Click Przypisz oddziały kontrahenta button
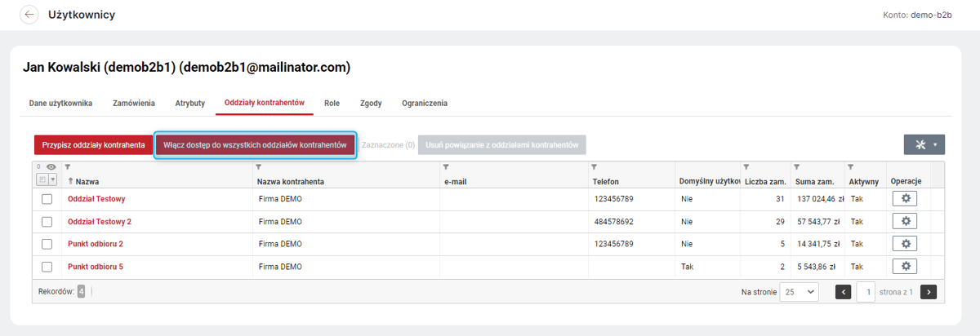 (93, 145)
